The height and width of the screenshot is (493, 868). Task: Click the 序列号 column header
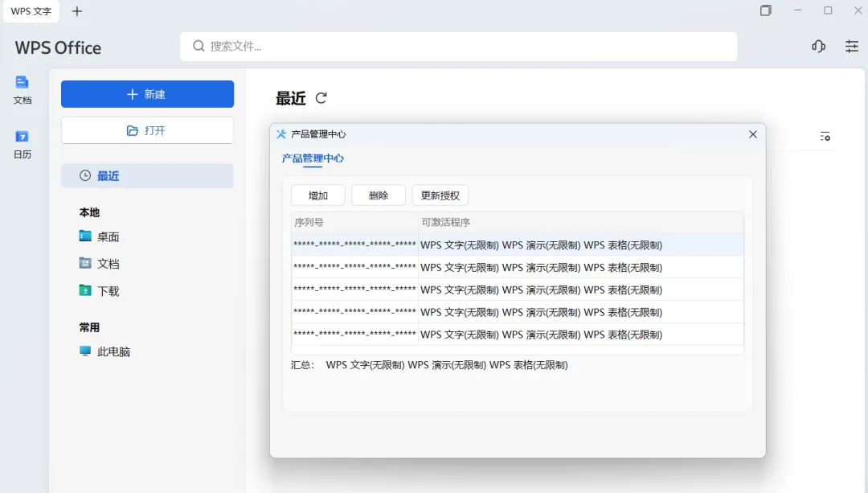(x=355, y=222)
